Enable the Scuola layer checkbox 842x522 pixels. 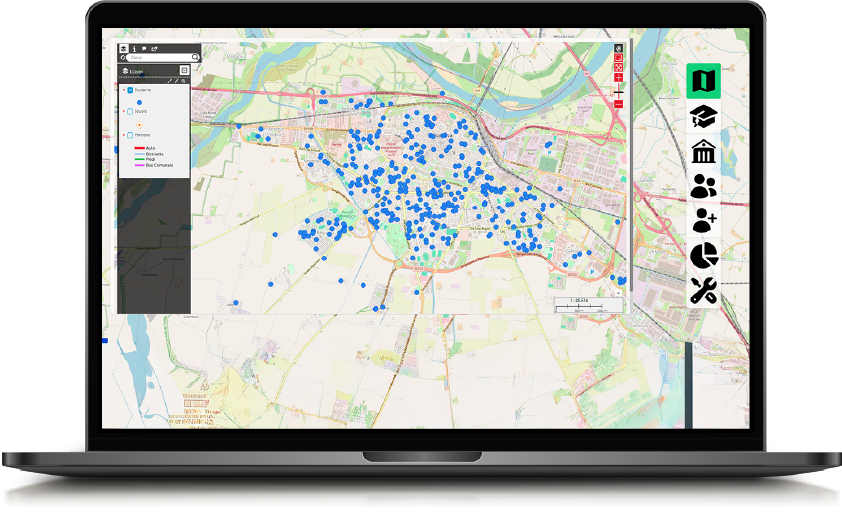coord(130,111)
